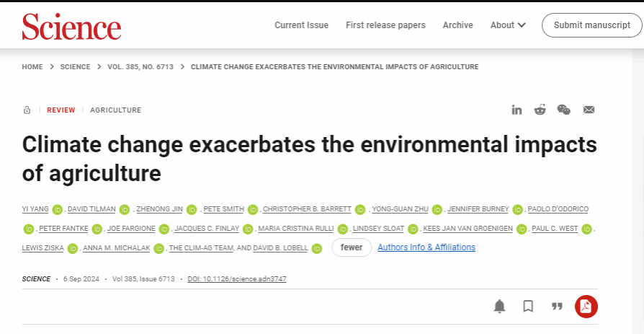Click the Science logo

pyautogui.click(x=71, y=26)
